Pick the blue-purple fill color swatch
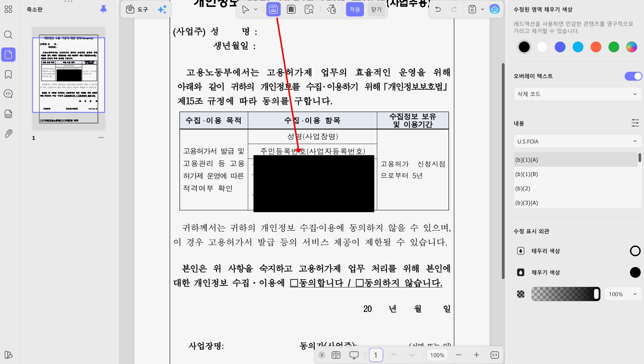Screen dimensions: 644x364 [x=560, y=47]
